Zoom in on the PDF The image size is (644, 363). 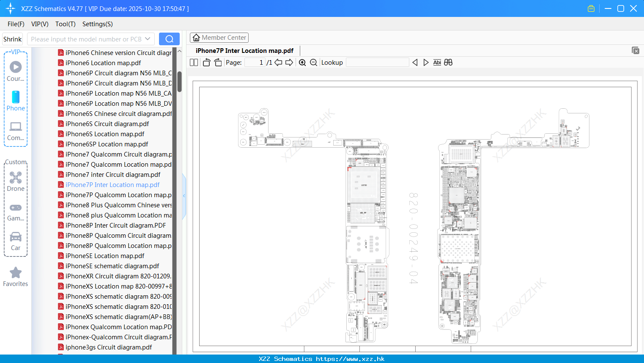click(302, 63)
